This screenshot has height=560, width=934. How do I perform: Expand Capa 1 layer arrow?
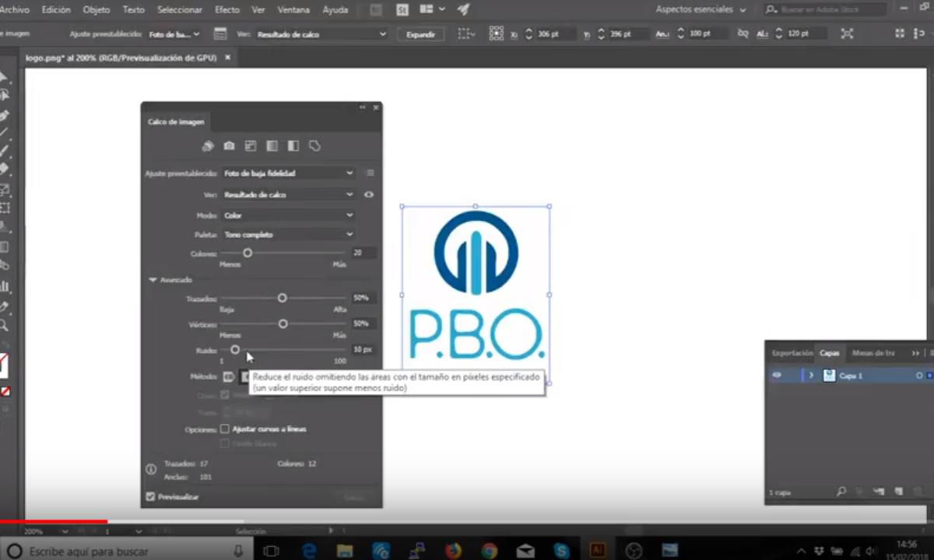tap(811, 376)
